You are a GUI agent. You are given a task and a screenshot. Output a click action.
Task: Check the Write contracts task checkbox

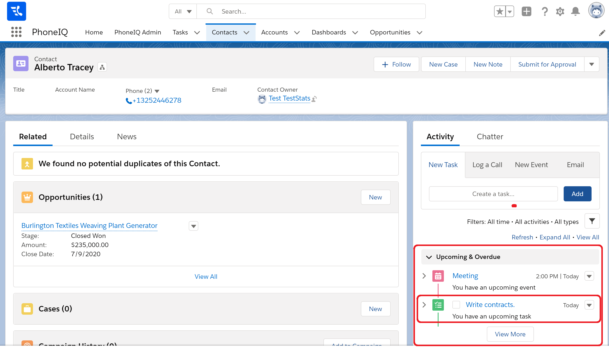[x=456, y=305]
